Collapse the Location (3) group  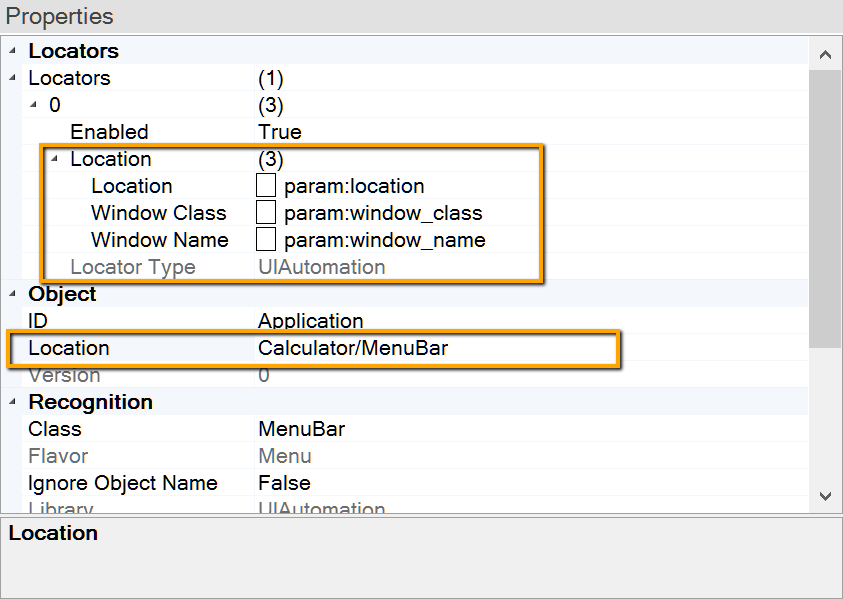(54, 159)
